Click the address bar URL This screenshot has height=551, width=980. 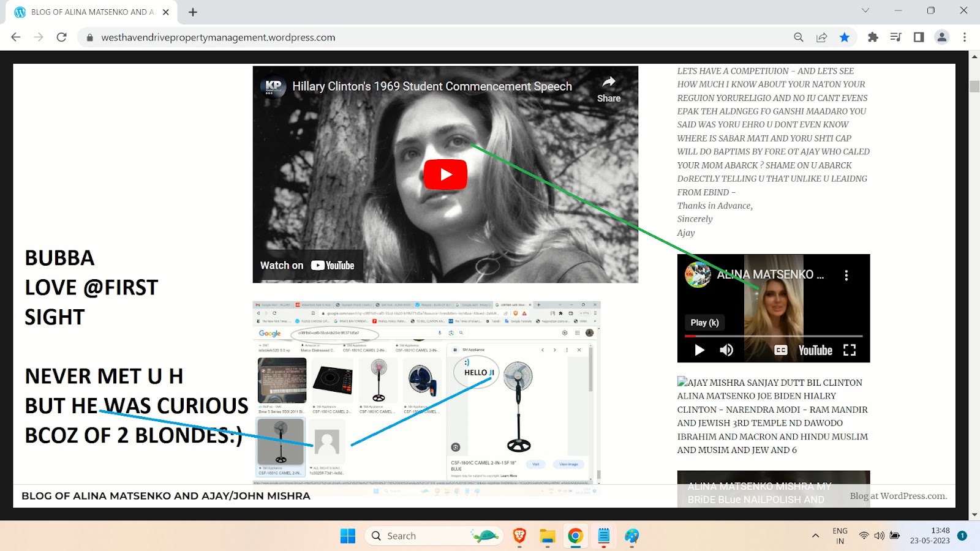(218, 37)
